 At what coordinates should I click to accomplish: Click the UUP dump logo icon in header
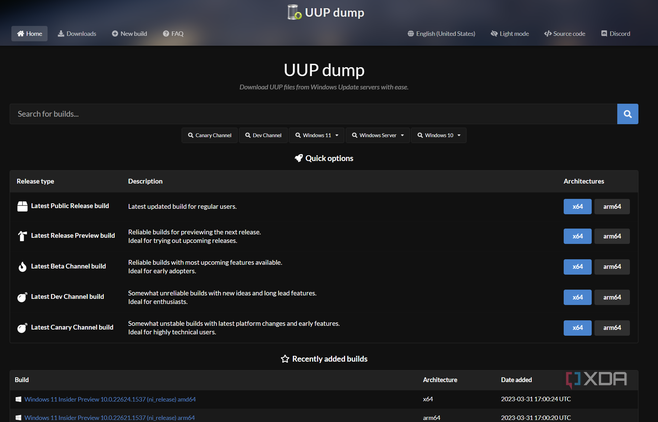pyautogui.click(x=294, y=12)
